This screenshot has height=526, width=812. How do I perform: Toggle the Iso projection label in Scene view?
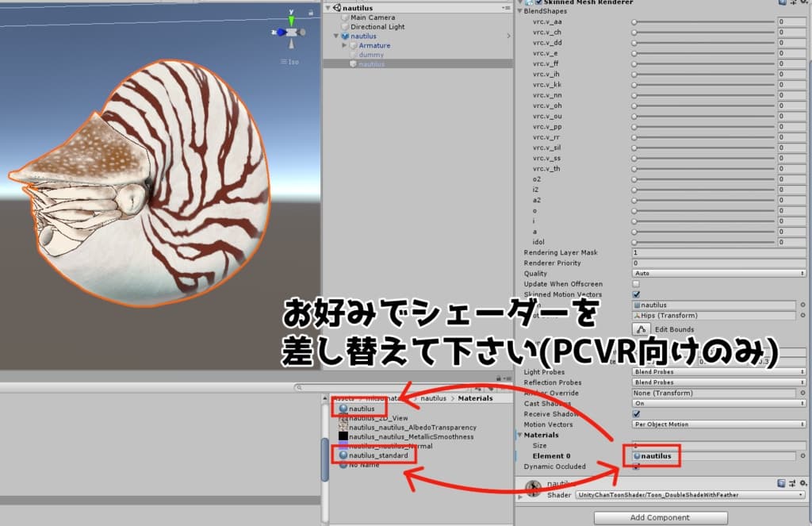click(x=290, y=62)
